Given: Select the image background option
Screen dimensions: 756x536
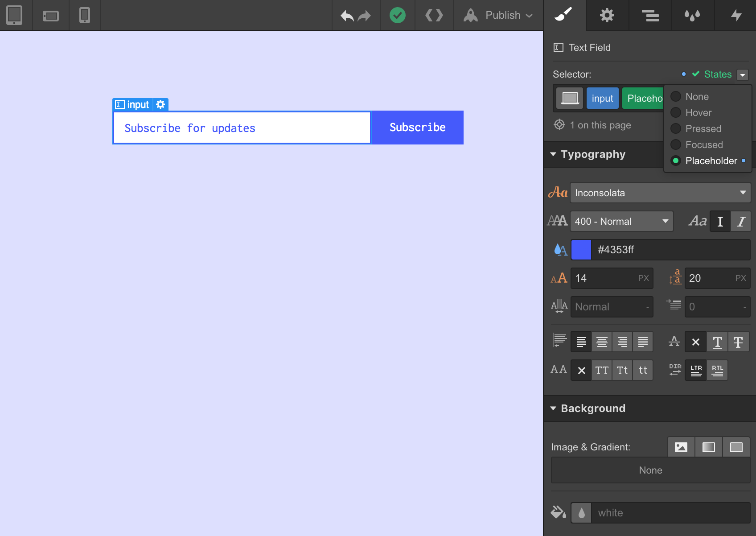Looking at the screenshot, I should tap(681, 447).
